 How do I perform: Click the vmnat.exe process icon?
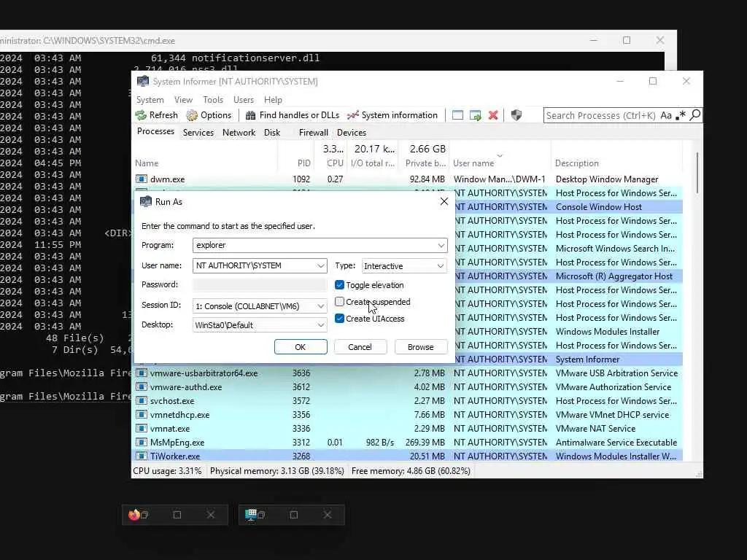click(141, 428)
